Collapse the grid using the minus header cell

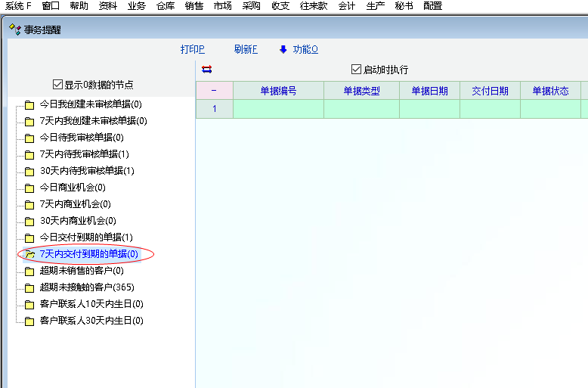pyautogui.click(x=214, y=91)
